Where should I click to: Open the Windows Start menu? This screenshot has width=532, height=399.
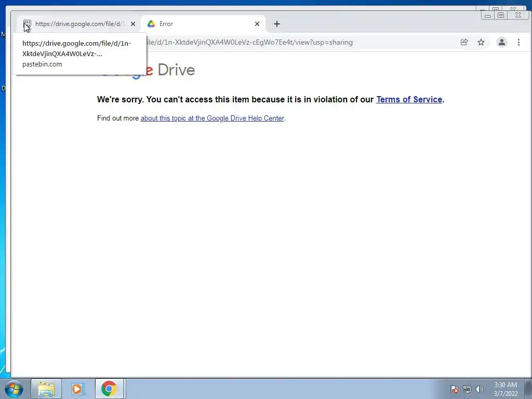coord(14,389)
